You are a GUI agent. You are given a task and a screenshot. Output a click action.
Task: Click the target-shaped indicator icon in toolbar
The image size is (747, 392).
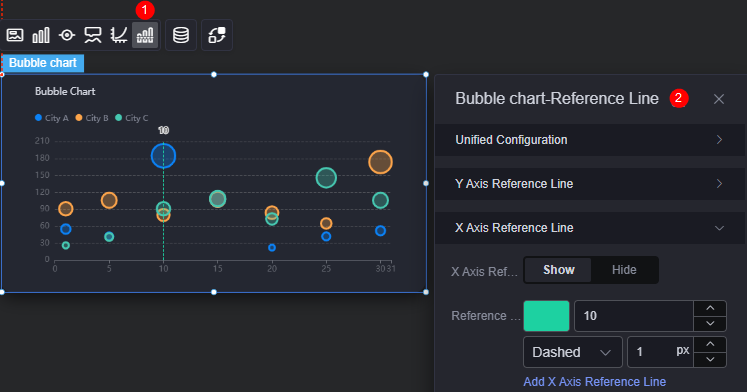pos(67,35)
